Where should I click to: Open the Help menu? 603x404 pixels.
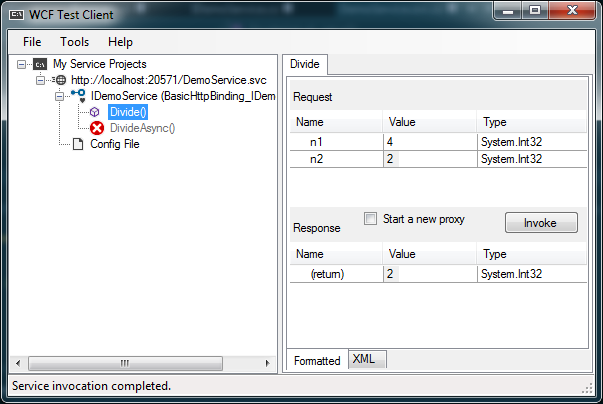click(120, 42)
